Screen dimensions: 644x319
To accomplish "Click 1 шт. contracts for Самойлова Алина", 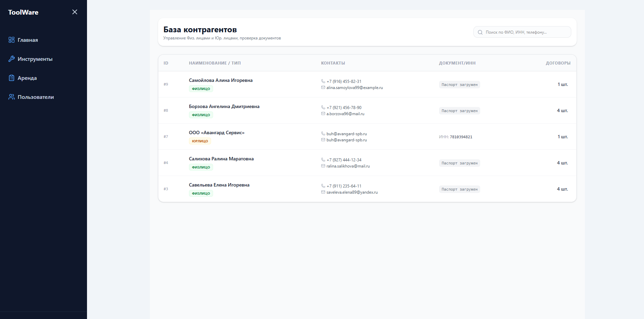I will pos(563,84).
